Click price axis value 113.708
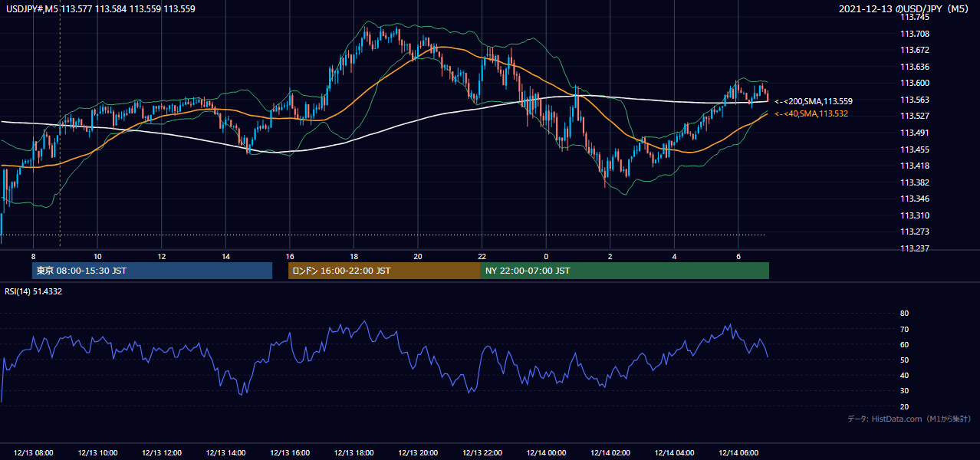 (914, 34)
